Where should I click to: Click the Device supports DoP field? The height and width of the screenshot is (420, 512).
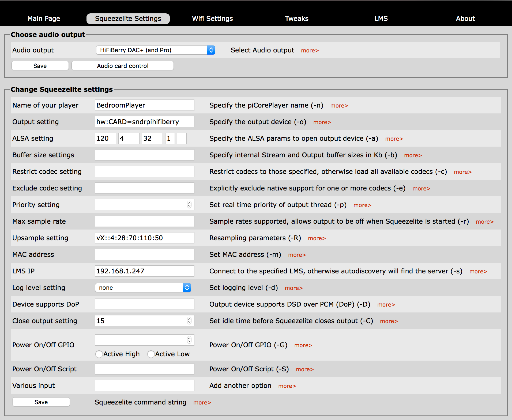coord(145,304)
